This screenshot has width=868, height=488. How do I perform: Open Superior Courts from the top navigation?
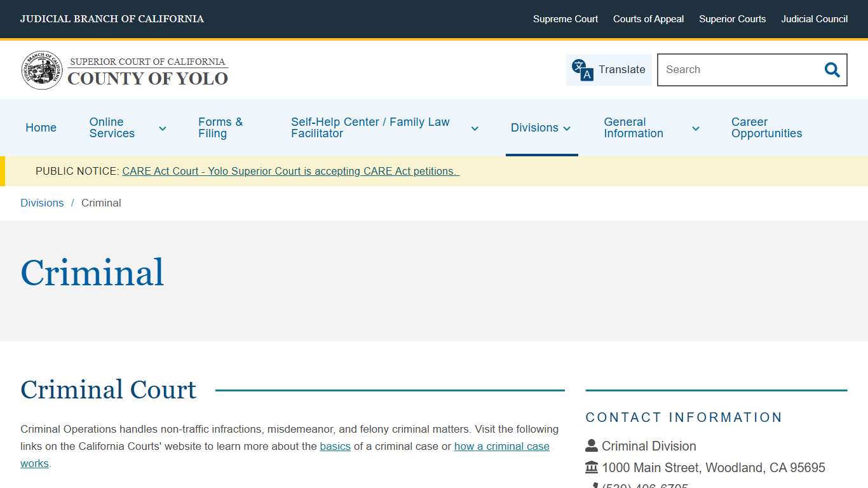click(x=732, y=19)
